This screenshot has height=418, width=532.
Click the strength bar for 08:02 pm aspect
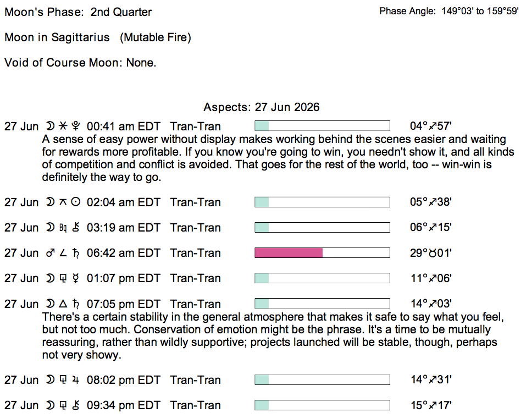[322, 380]
